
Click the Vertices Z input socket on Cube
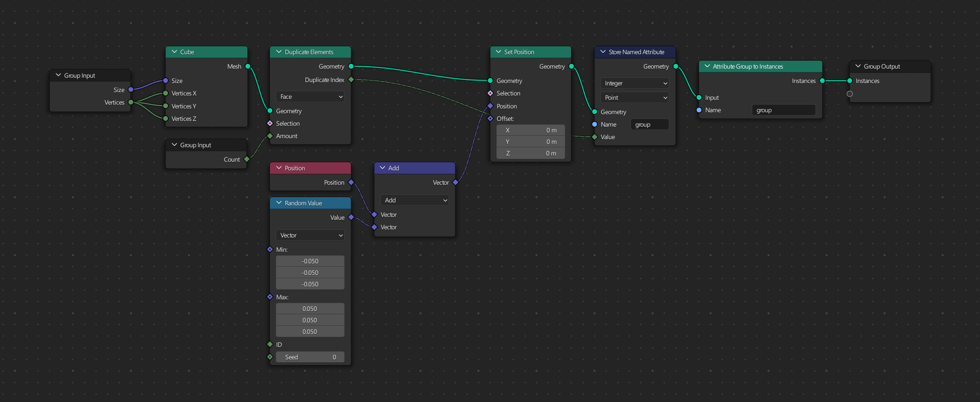click(166, 118)
